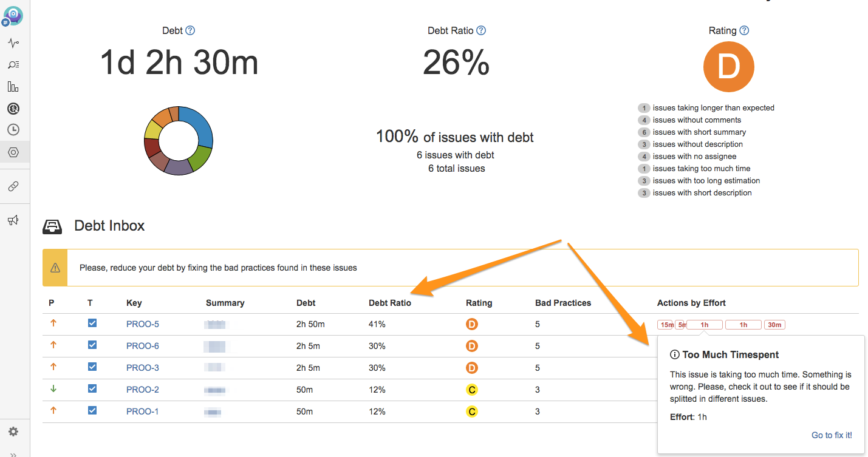
Task: Open issue PROO-6 link
Action: (x=143, y=346)
